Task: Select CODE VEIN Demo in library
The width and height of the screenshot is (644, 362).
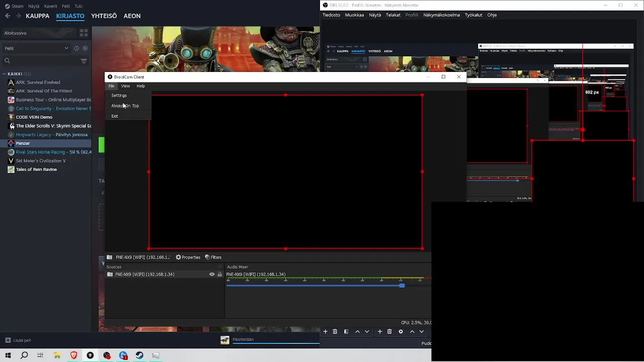Action: (x=34, y=117)
